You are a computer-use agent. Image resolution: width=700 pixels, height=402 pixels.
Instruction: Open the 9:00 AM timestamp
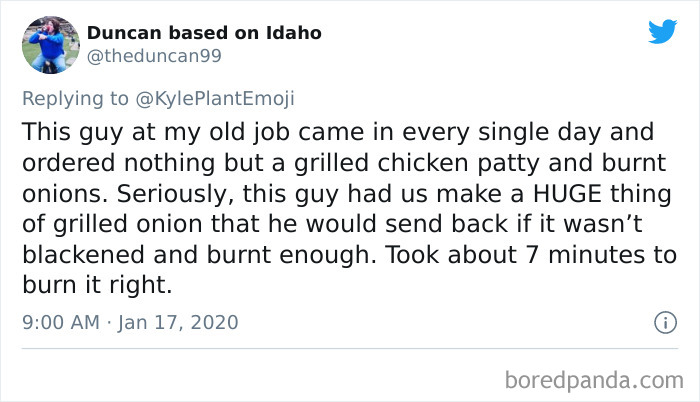click(x=61, y=322)
